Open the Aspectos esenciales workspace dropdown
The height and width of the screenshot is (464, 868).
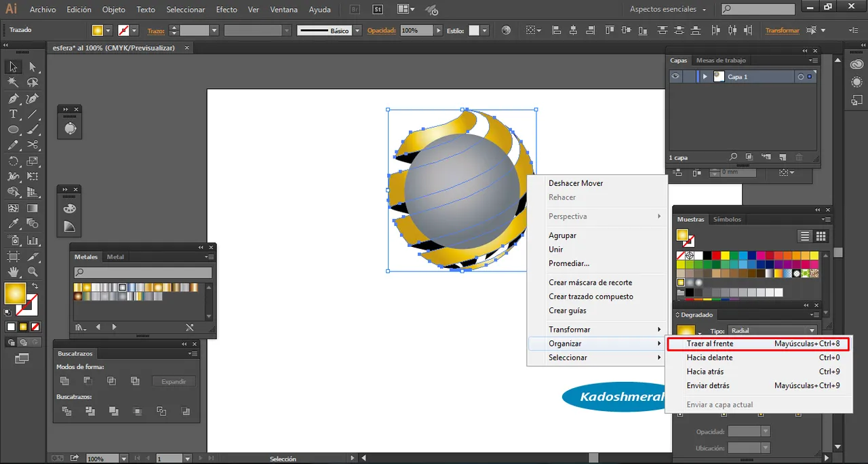point(667,9)
